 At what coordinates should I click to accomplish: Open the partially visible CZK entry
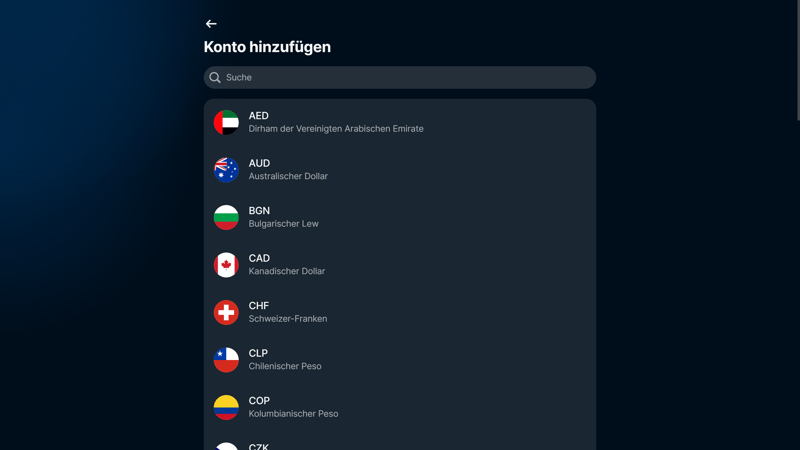(259, 446)
